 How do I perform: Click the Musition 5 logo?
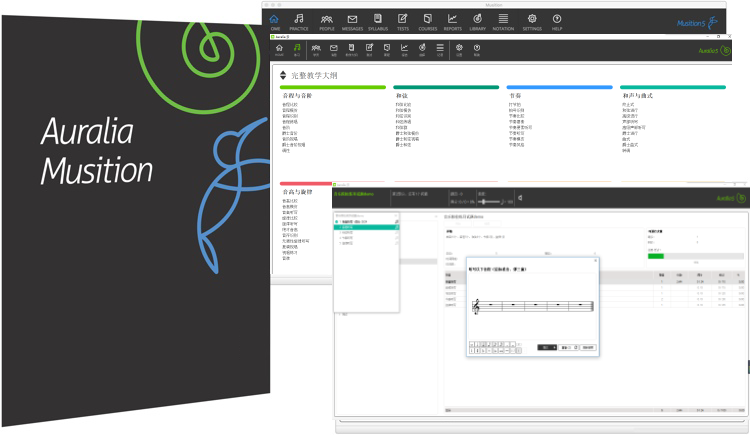tap(697, 22)
